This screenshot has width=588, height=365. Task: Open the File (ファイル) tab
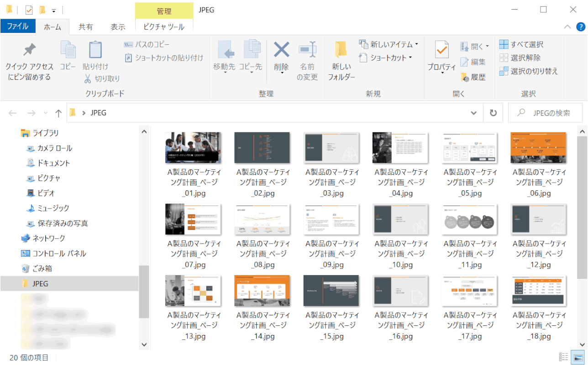18,26
